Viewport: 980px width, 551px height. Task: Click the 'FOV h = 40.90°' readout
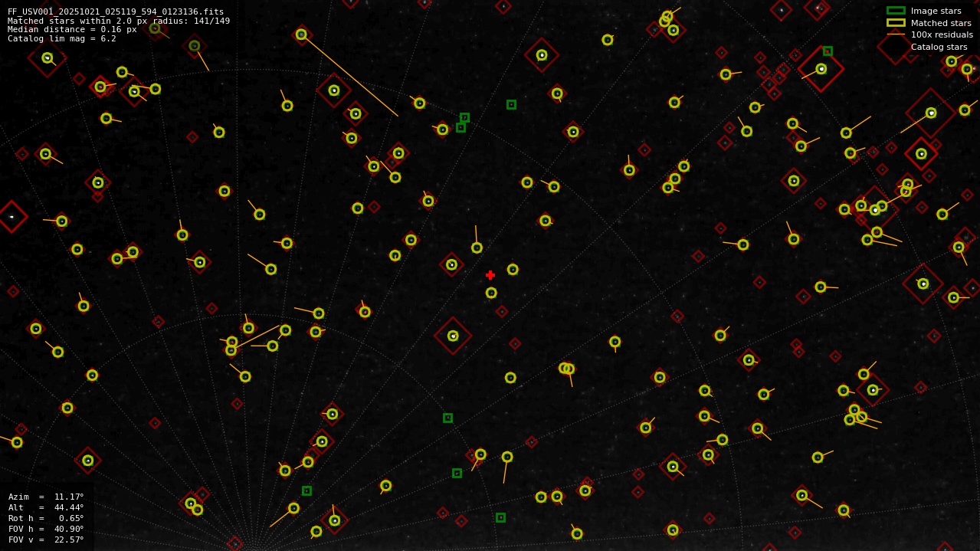tap(46, 529)
